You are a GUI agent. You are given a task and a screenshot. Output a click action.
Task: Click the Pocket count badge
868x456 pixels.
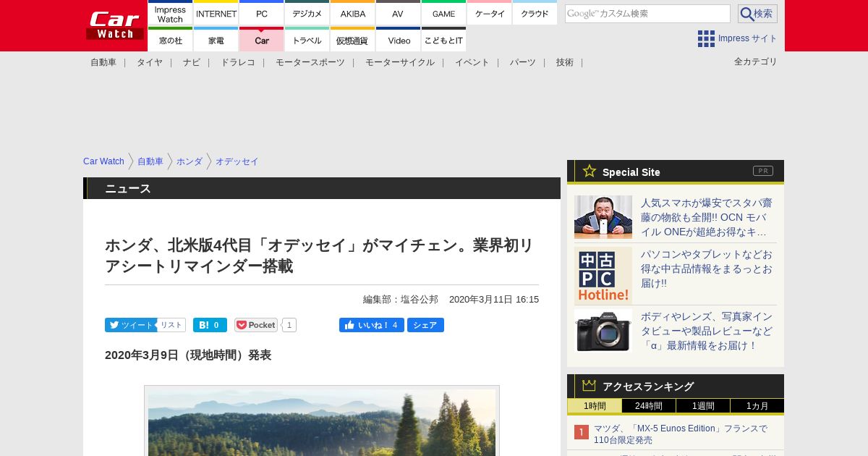(x=289, y=325)
